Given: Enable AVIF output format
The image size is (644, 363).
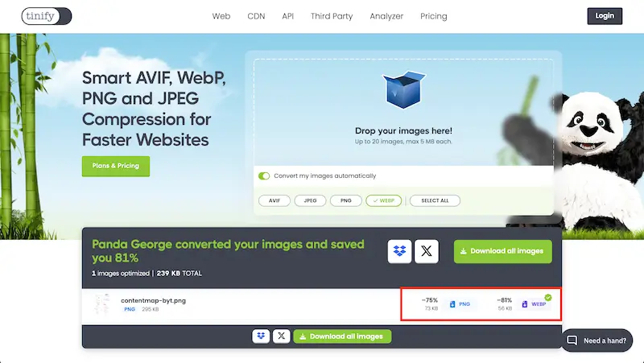Looking at the screenshot, I should [x=275, y=200].
